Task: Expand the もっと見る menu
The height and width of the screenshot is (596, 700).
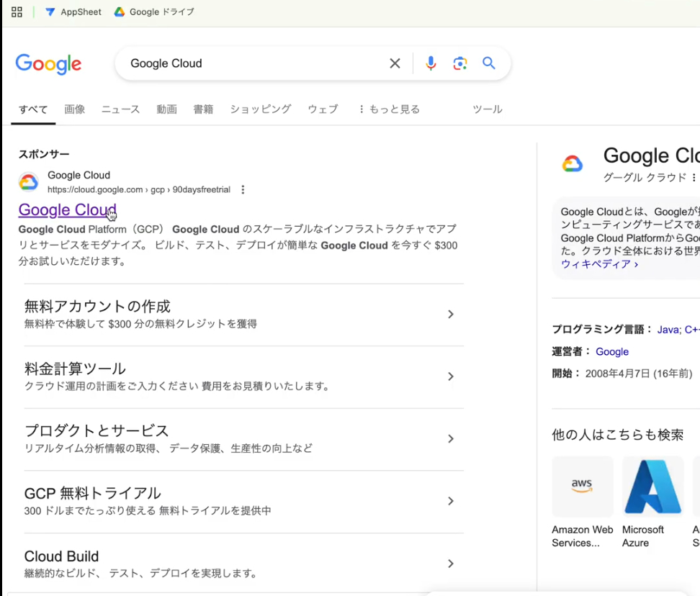Action: click(390, 109)
